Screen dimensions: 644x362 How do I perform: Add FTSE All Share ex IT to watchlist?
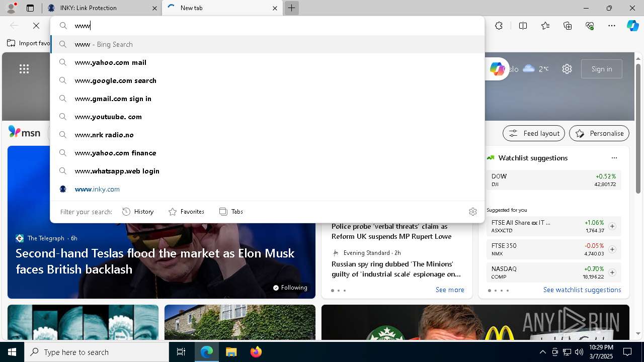[612, 226]
